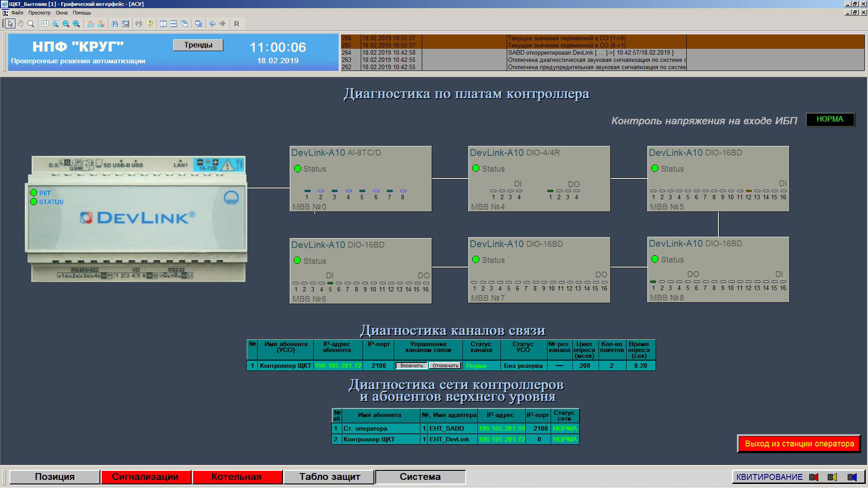This screenshot has height=488, width=868.
Task: Switch to the Позиция tab
Action: [x=55, y=477]
